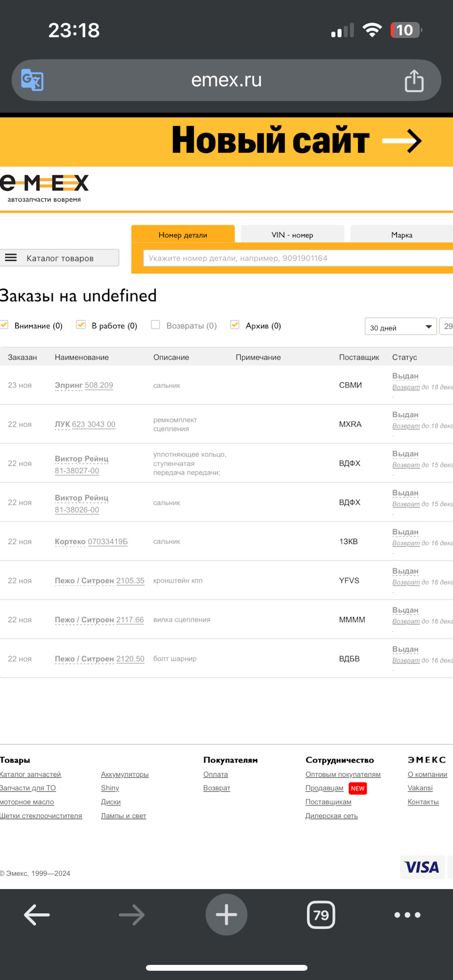Click the EMEX logo
453x980 pixels.
[44, 187]
